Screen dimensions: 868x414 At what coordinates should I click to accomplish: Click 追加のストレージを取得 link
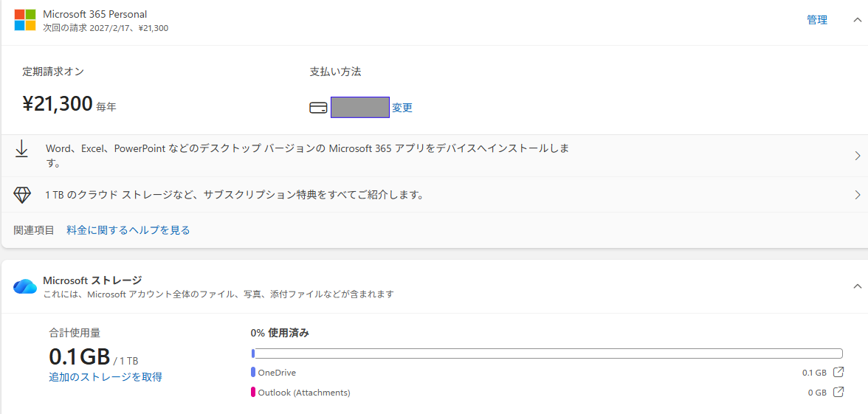point(106,377)
